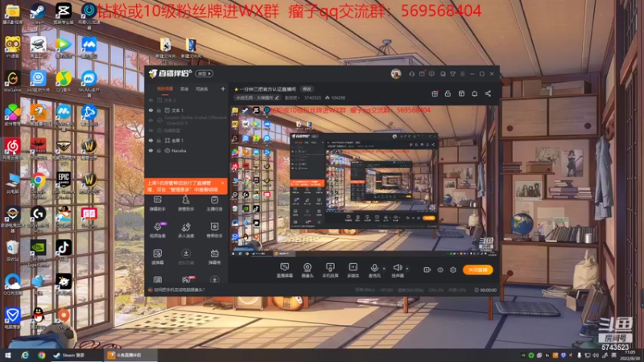
Task: Toggle visibility of the 全屏 1 source
Action: (151, 140)
